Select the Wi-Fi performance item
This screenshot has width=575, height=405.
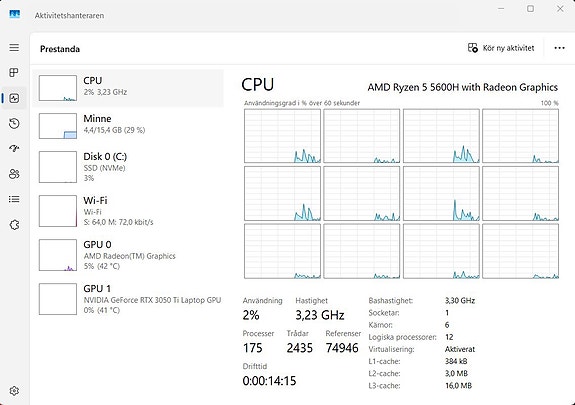coord(128,211)
